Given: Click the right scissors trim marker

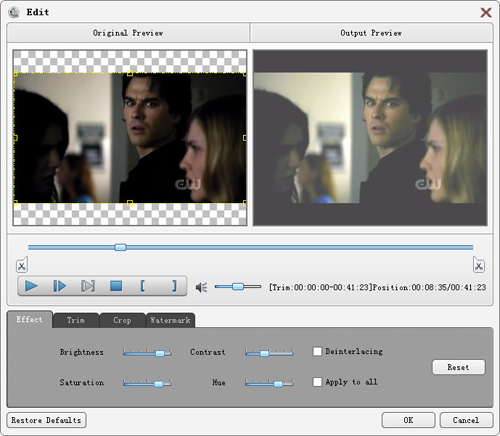Looking at the screenshot, I should tap(479, 265).
